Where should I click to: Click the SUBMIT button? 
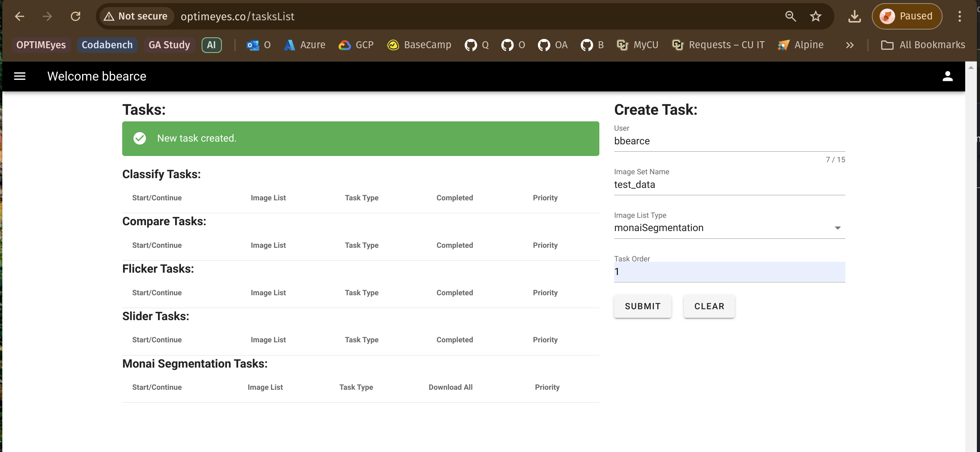[x=643, y=306]
